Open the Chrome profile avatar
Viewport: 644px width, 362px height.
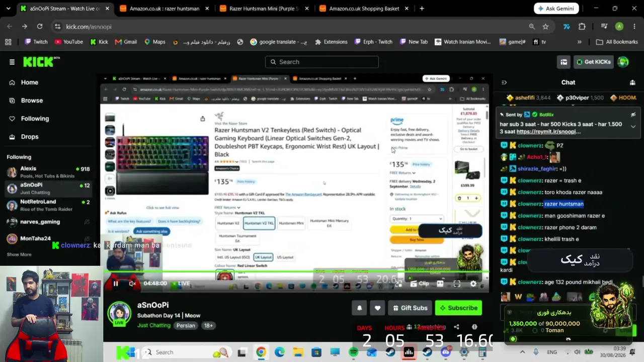pos(619,27)
